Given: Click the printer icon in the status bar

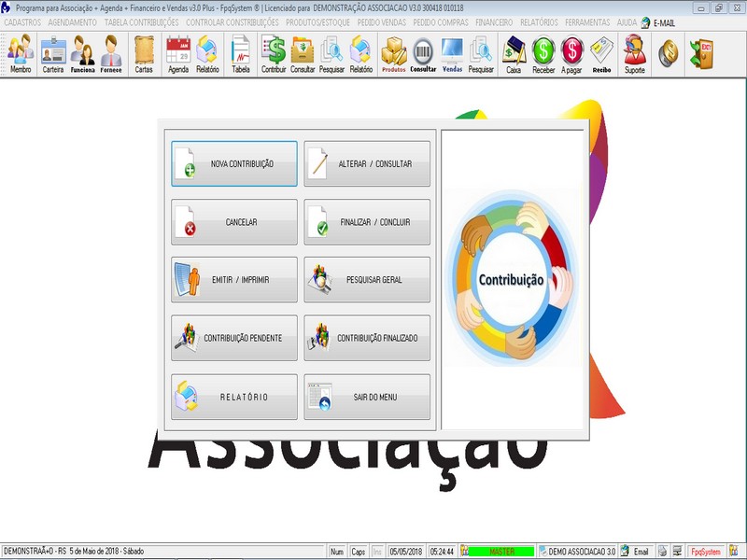Looking at the screenshot, I should [662, 552].
